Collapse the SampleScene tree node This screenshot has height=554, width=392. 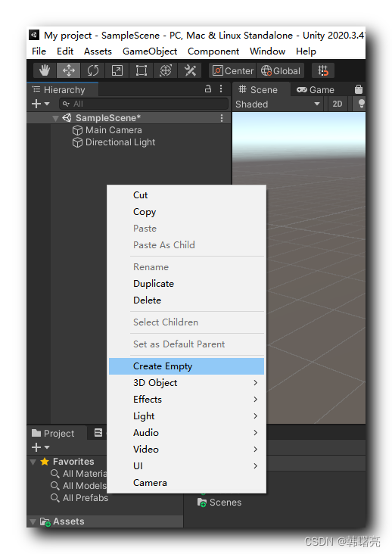[55, 118]
